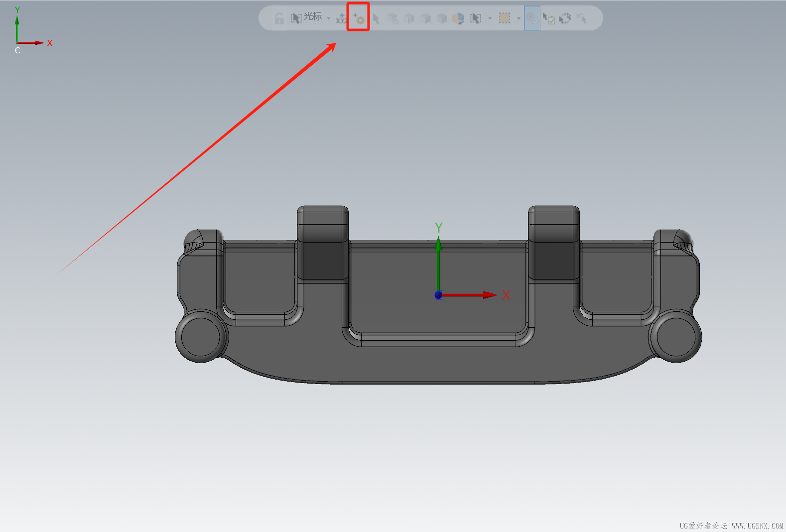This screenshot has width=786, height=532.
Task: Click the cube with checkmark icon
Action: tap(393, 18)
